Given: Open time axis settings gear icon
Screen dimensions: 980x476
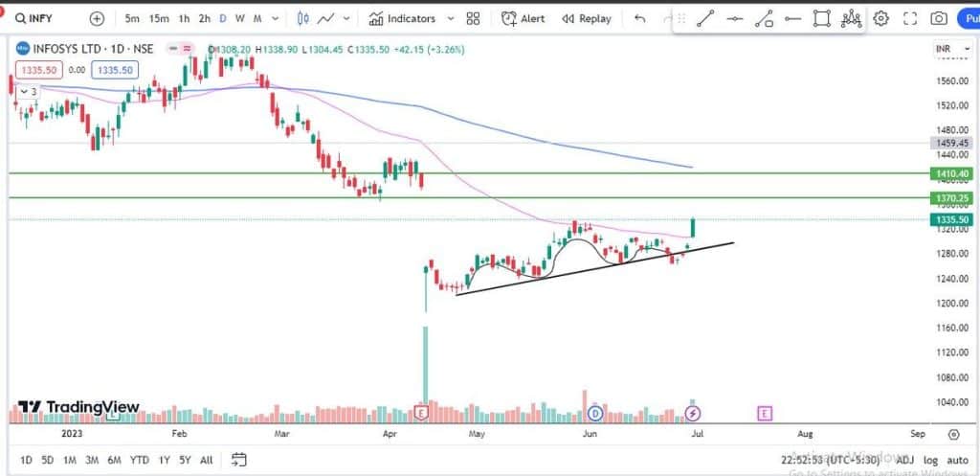Looking at the screenshot, I should tap(953, 434).
